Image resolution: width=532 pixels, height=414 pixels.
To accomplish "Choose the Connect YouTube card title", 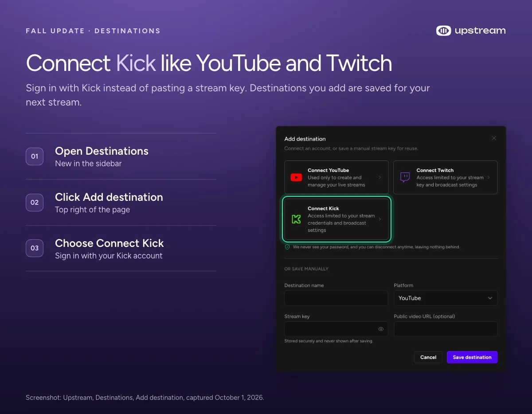I will click(x=328, y=170).
